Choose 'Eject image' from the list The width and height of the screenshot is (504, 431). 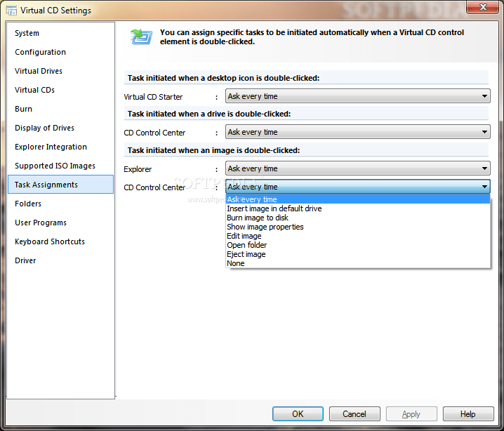[358, 254]
